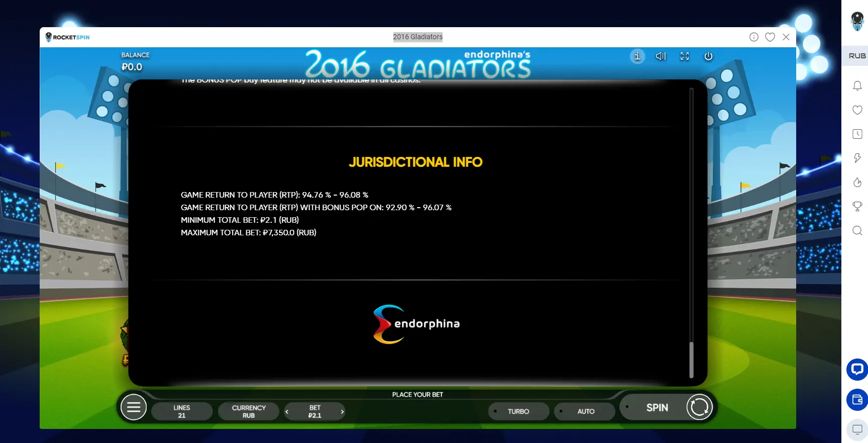Click the PLACE YOUR BET message
The image size is (868, 443).
[x=417, y=395]
